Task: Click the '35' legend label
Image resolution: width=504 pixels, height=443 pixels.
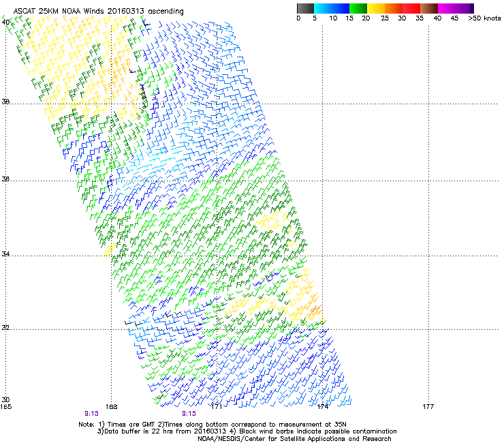Action: [419, 18]
